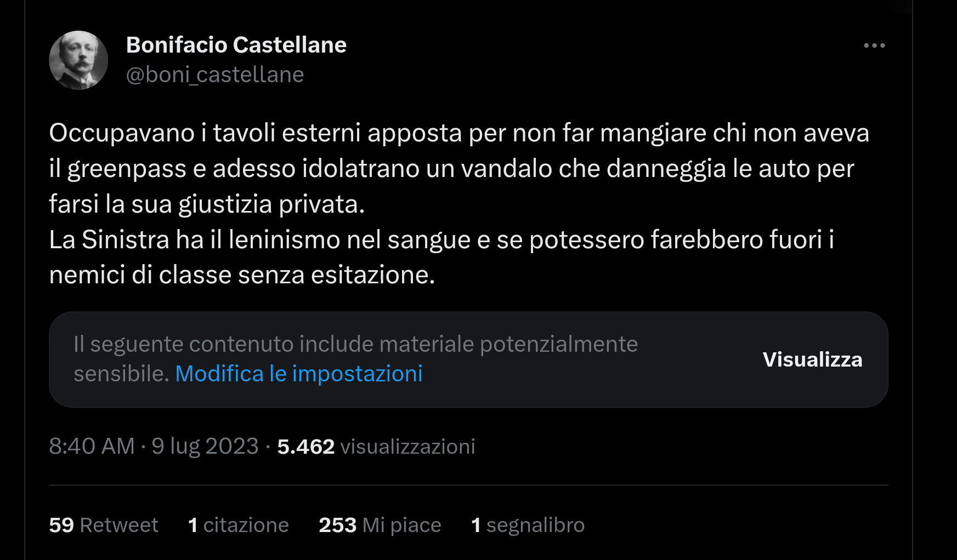Screen dimensions: 957x560
Task: Open the tweet options menu via the ellipsis icon
Action: pos(875,45)
